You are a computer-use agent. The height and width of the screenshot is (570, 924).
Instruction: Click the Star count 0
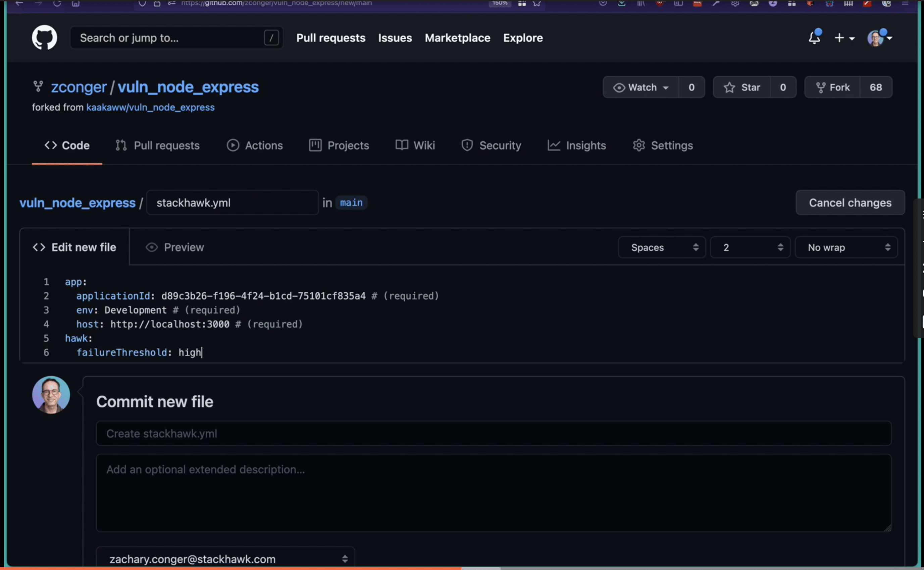tap(783, 88)
